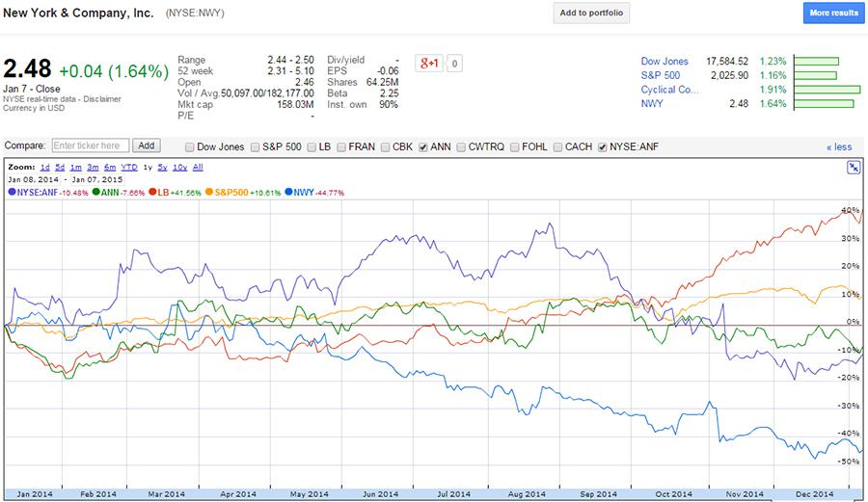Set chart zoom to 5y
This screenshot has width=868, height=502.
[162, 167]
